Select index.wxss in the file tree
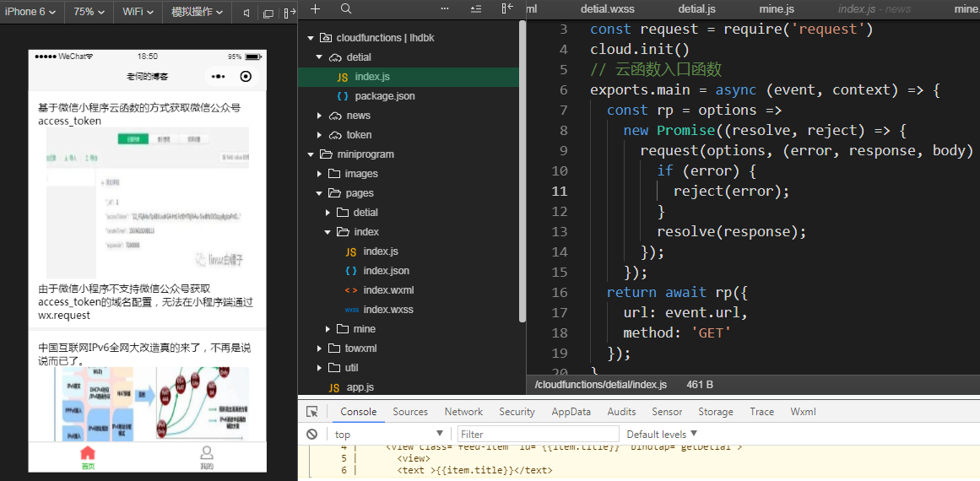The image size is (980, 481). click(x=388, y=310)
